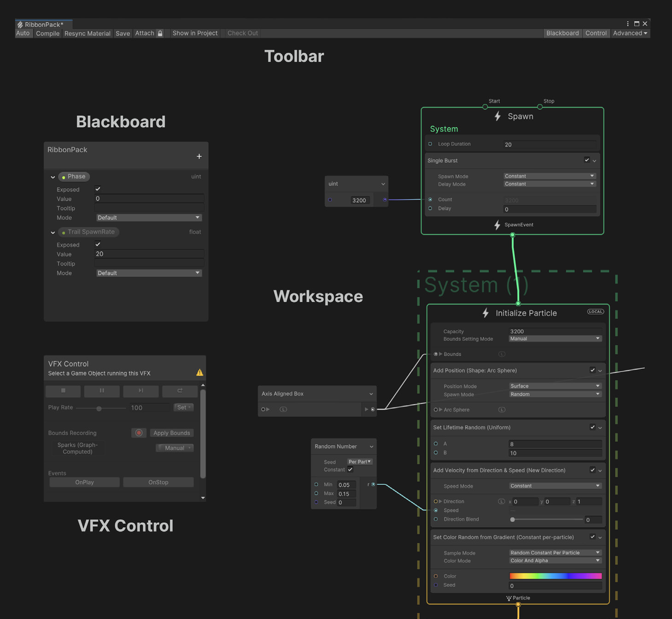Click the step-forward button in VFX Control
The width and height of the screenshot is (672, 619).
[x=140, y=391]
